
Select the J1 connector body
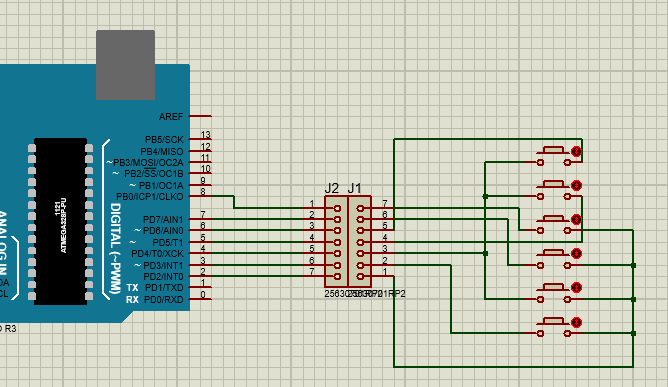(360, 242)
